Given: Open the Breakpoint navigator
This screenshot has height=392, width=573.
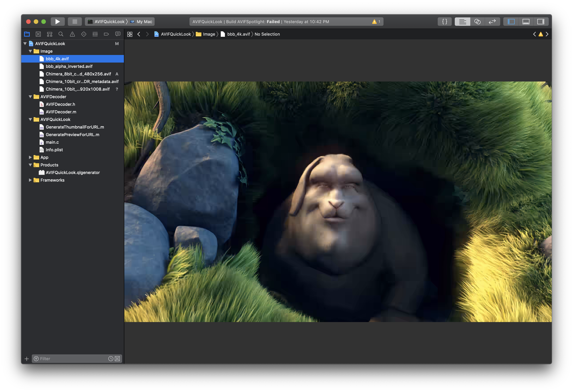Looking at the screenshot, I should pyautogui.click(x=106, y=34).
